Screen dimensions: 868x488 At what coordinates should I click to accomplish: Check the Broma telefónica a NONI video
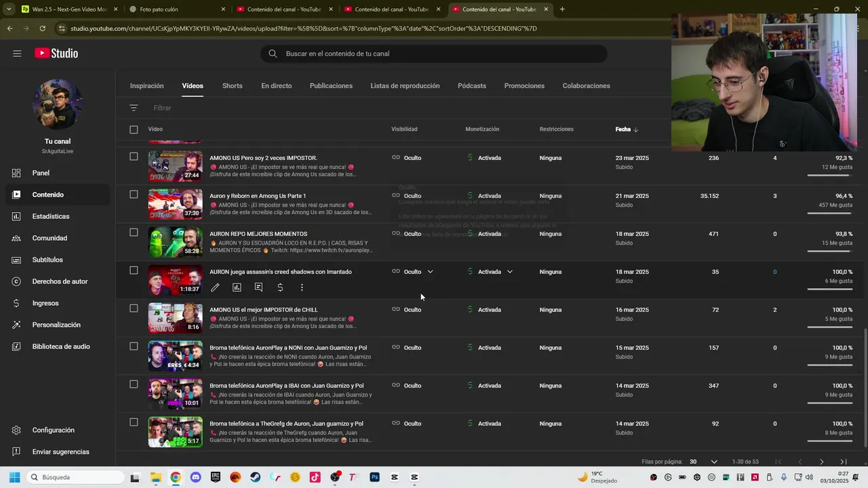134,346
